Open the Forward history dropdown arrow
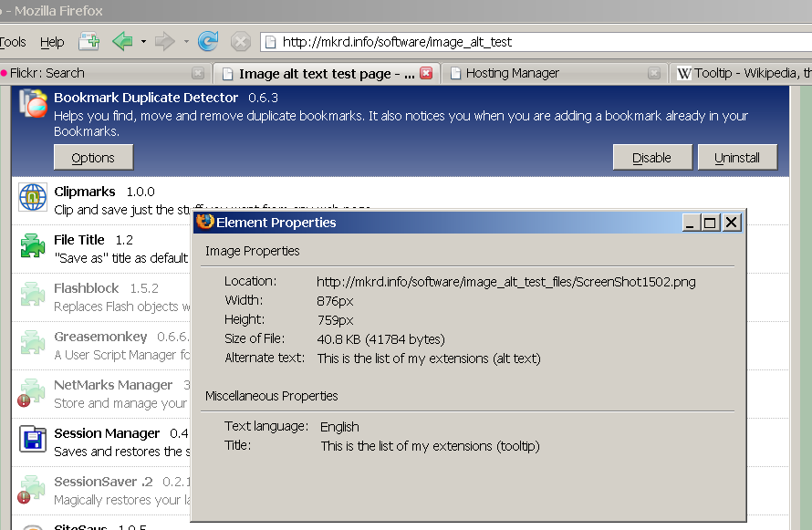The height and width of the screenshot is (530, 812). tap(186, 41)
